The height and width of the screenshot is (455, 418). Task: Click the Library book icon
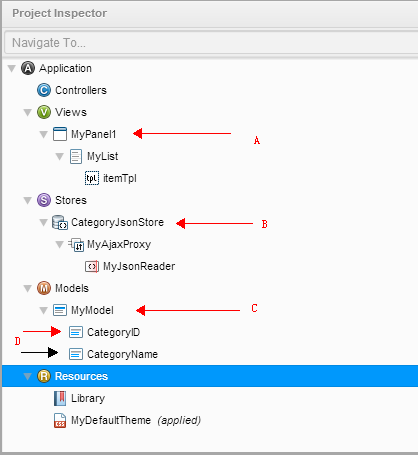[60, 398]
